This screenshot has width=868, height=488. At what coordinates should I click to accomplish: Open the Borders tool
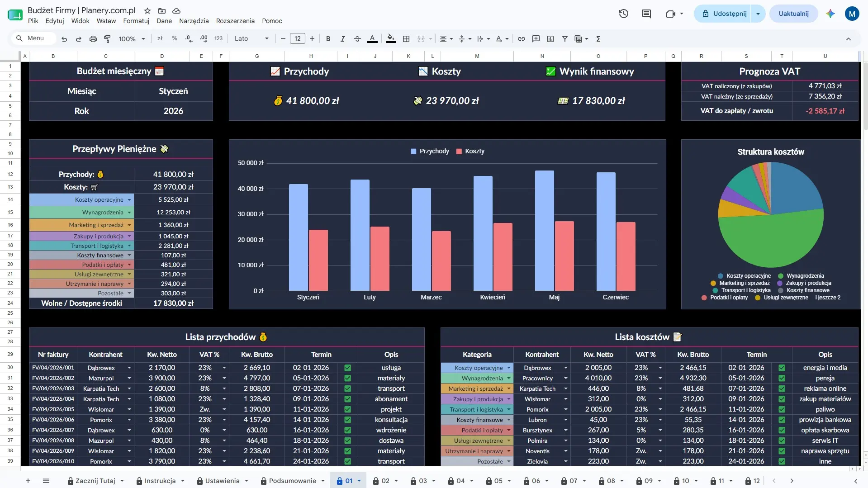point(406,39)
